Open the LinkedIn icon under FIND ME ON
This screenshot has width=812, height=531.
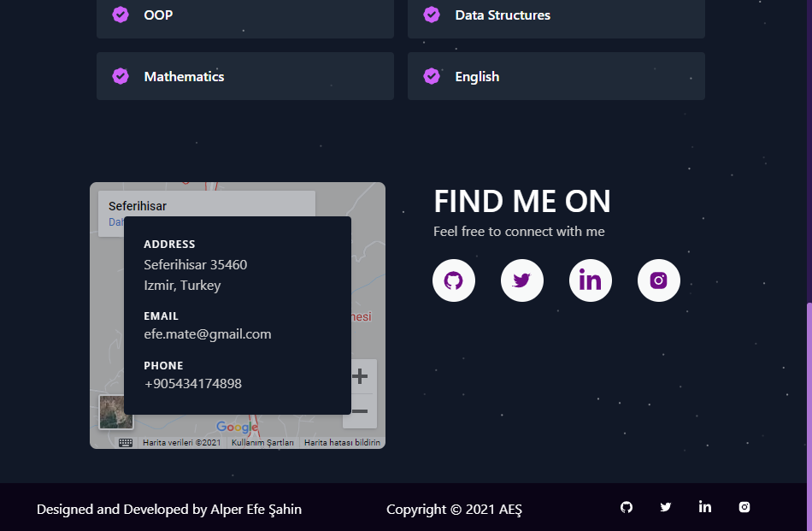coord(591,280)
